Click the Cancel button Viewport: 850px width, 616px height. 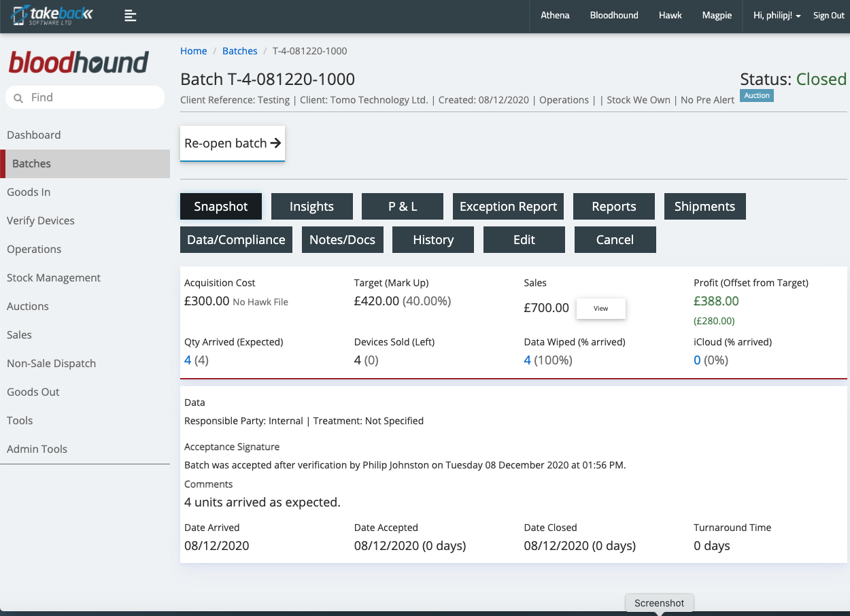tap(615, 240)
